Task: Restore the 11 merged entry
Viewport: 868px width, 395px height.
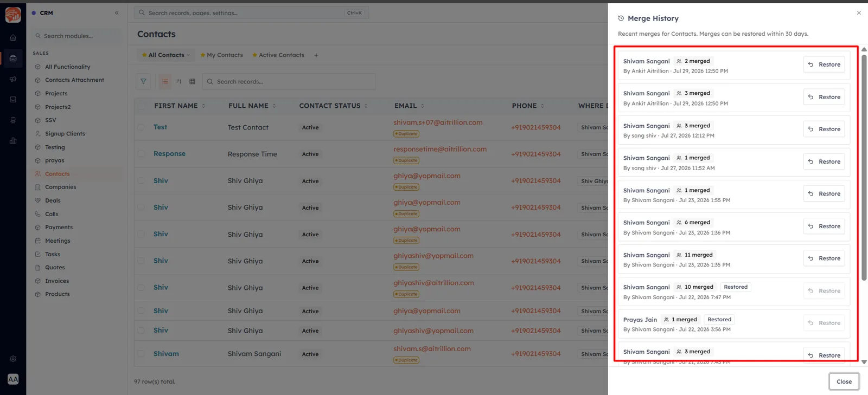Action: click(824, 258)
